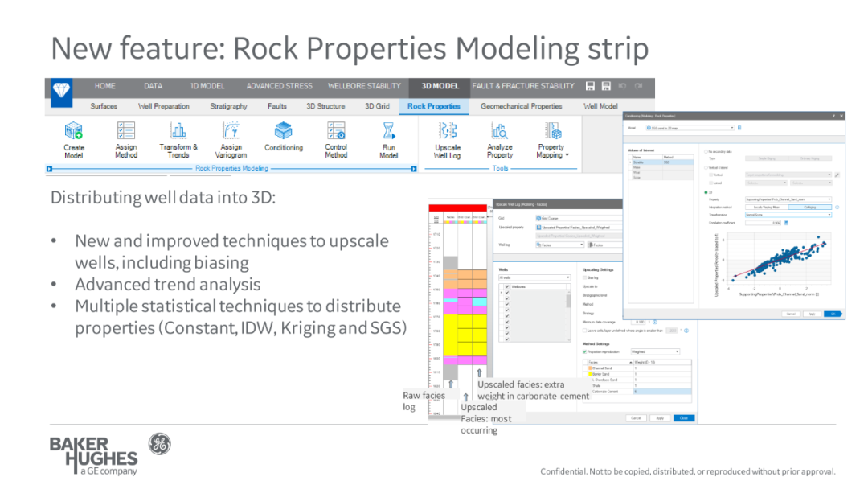Image resolution: width=868 pixels, height=489 pixels.
Task: Select the Cokriging integration method option
Action: (810, 208)
